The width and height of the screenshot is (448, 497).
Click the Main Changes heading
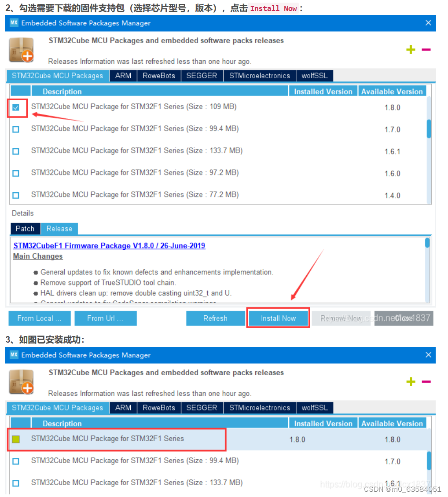coord(38,256)
